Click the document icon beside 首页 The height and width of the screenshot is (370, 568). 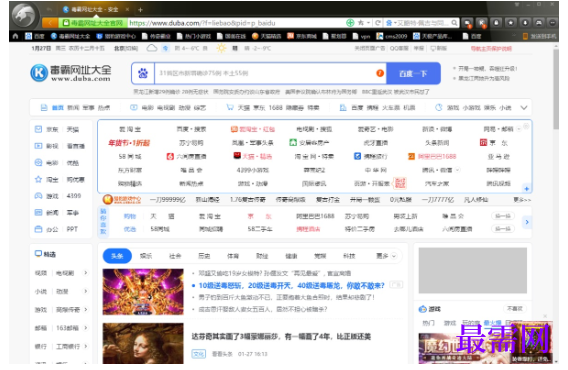pyautogui.click(x=44, y=108)
